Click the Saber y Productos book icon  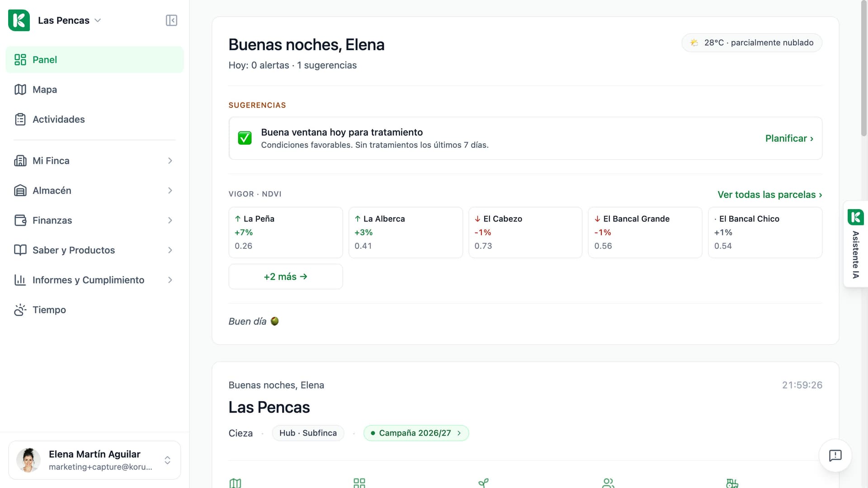[x=20, y=250]
